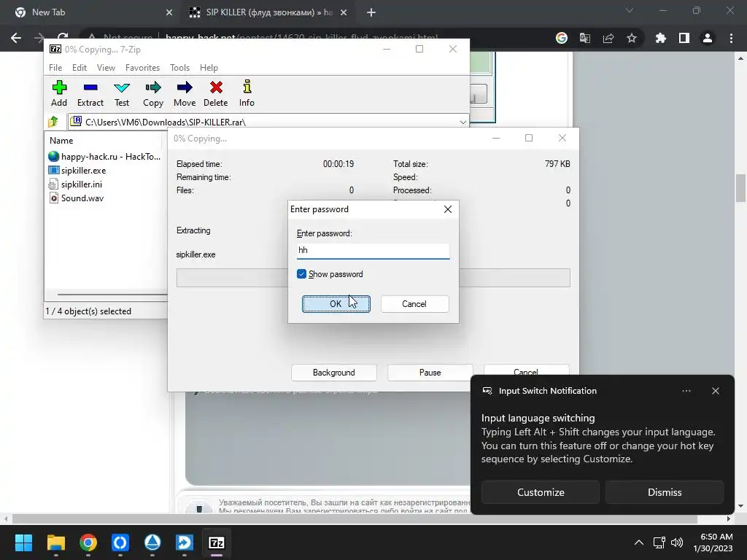Expand the archive path dropdown
Screen dimensions: 747x560
462,122
